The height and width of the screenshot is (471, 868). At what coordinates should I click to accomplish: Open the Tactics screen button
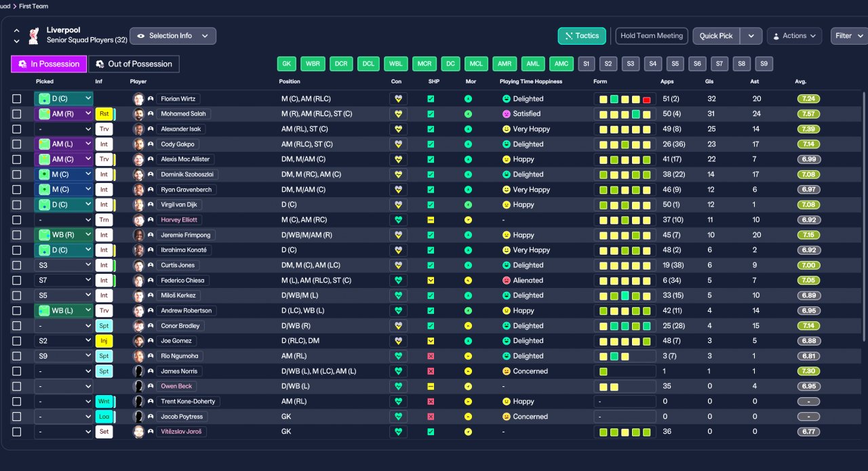[x=582, y=36]
